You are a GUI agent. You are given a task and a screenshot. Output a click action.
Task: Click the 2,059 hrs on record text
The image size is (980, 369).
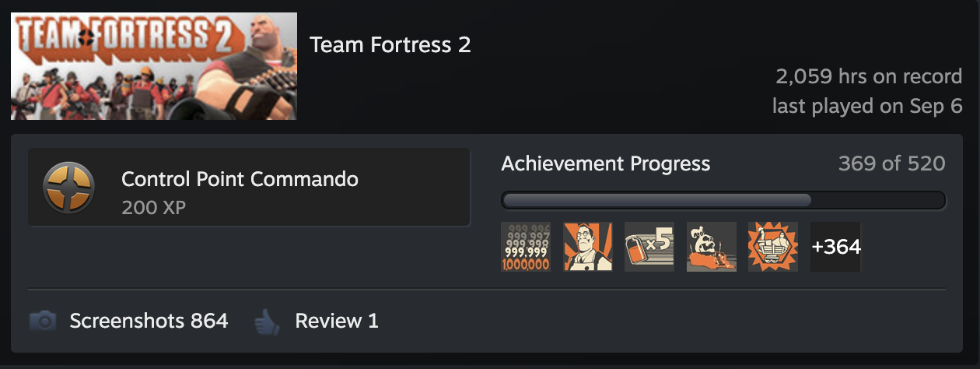pos(869,76)
